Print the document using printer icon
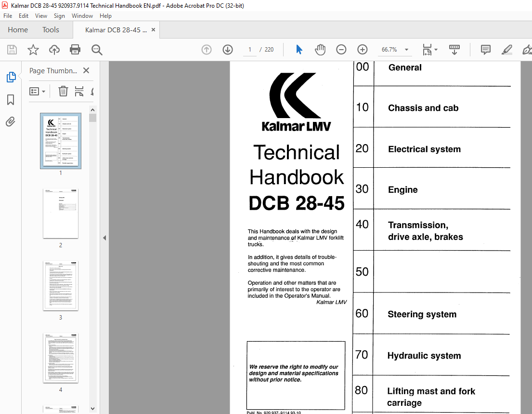 click(x=75, y=50)
